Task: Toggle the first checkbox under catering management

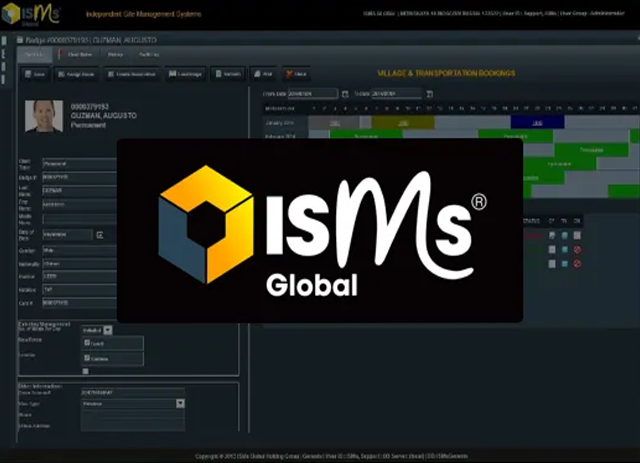Action: tap(87, 343)
